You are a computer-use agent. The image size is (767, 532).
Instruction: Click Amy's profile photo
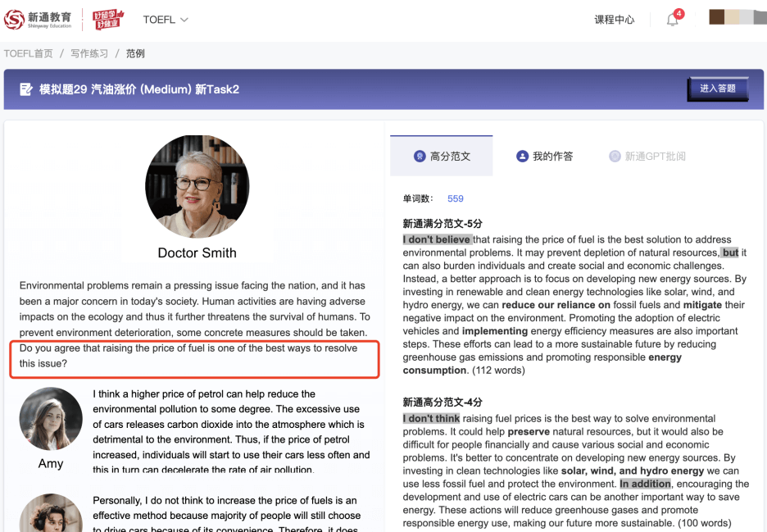[51, 419]
